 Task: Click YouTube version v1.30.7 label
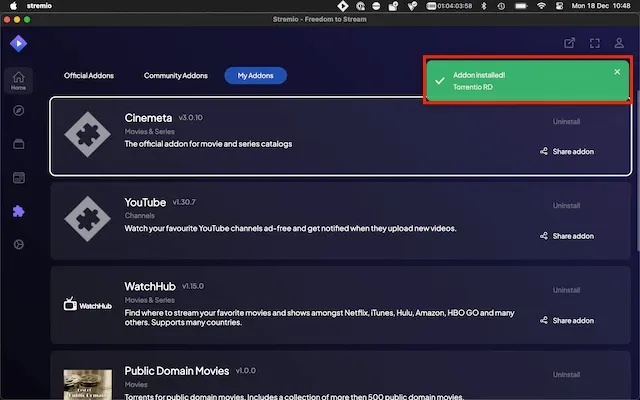point(184,202)
